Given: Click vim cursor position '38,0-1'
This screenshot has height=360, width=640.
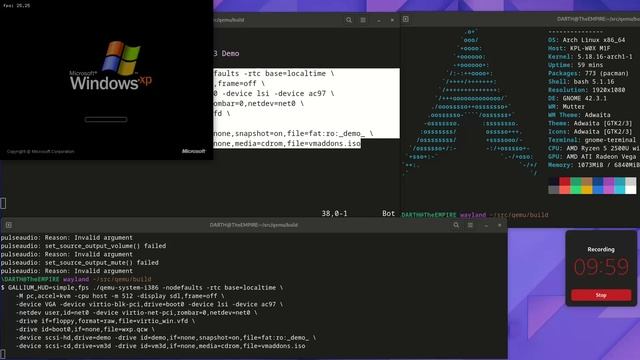Looking at the screenshot, I should [334, 213].
